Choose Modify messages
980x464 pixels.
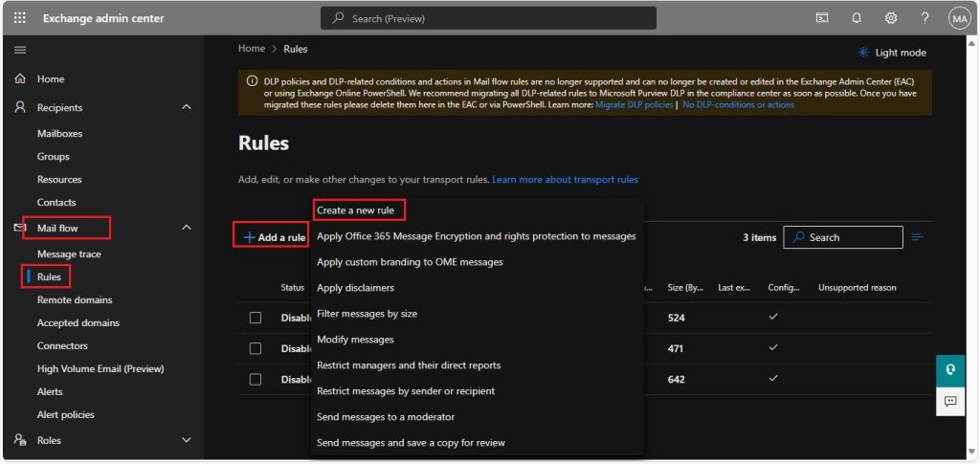(x=355, y=340)
